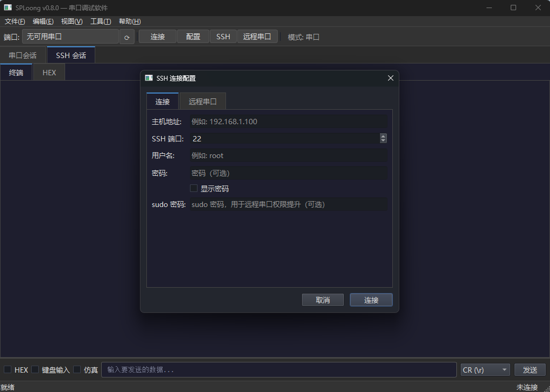This screenshot has width=550, height=392.
Task: Open the 工具(T) menu
Action: point(101,22)
